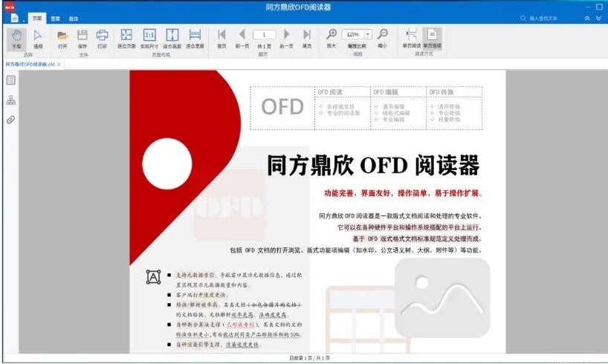Go to previous page (前一页)
The width and height of the screenshot is (608, 364).
[x=242, y=39]
